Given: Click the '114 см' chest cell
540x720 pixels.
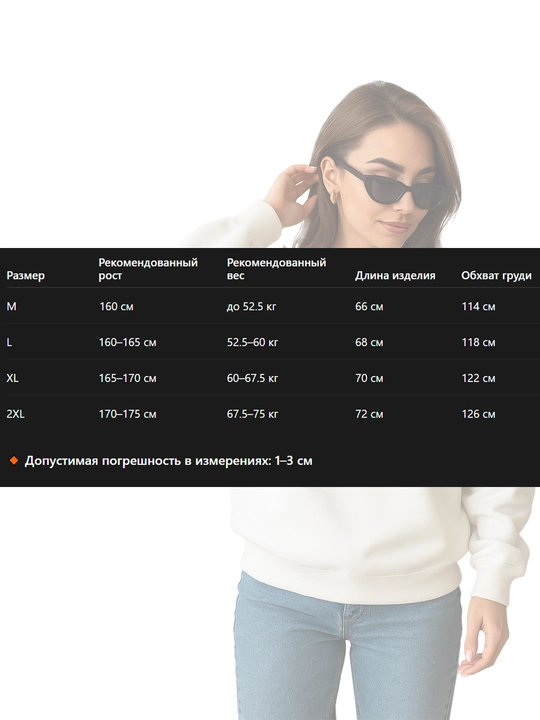Looking at the screenshot, I should tap(478, 306).
